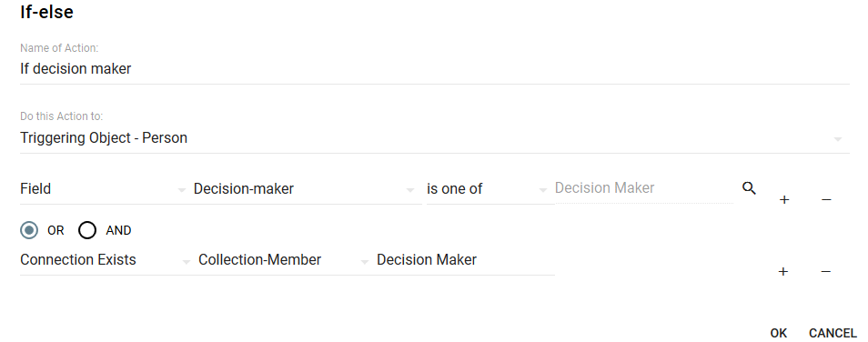Image resolution: width=868 pixels, height=342 pixels.
Task: Open the Field condition type dropdown
Action: click(x=104, y=188)
